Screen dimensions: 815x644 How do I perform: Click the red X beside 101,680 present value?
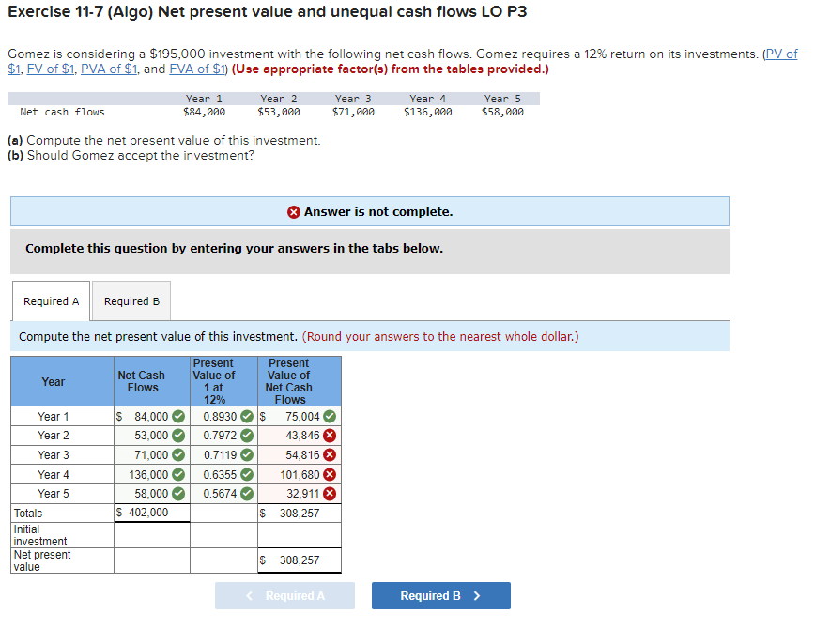pyautogui.click(x=329, y=473)
